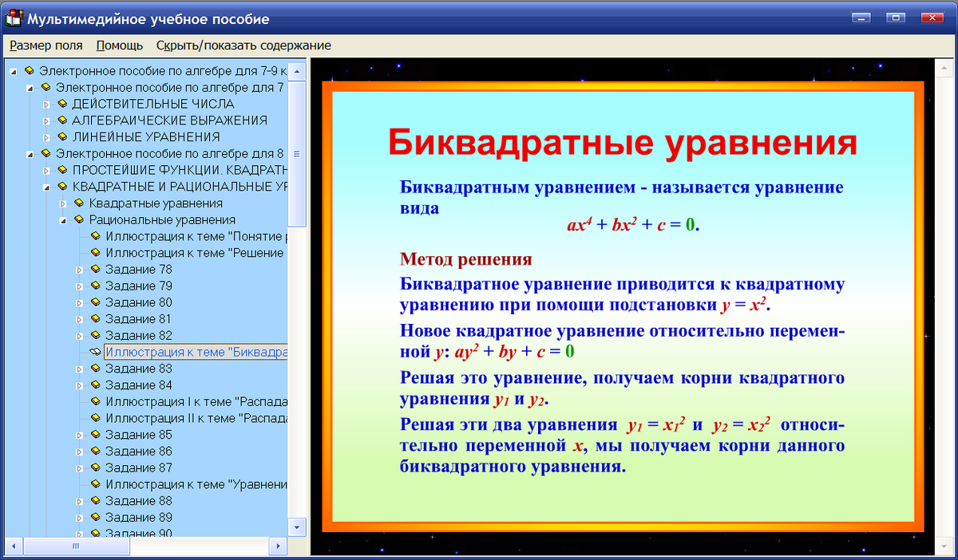Close the Мультимедийное учебное пособие window
Image resolution: width=958 pixels, height=560 pixels.
coord(932,17)
